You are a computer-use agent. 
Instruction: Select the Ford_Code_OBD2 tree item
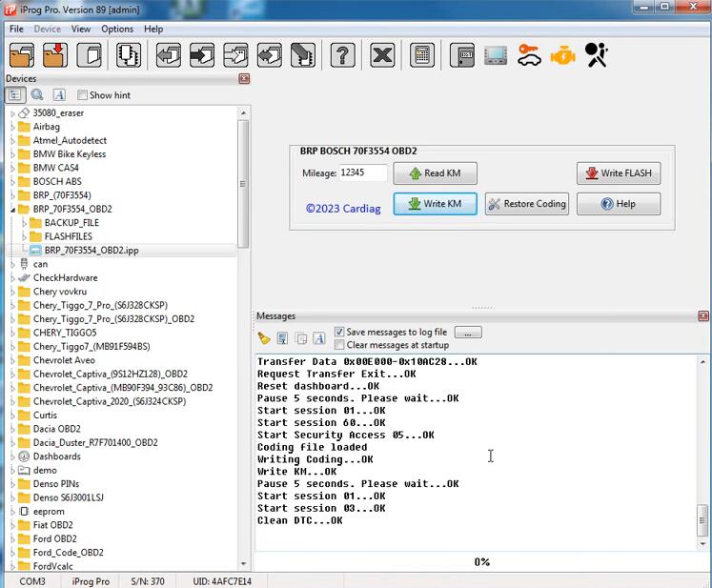pos(68,553)
